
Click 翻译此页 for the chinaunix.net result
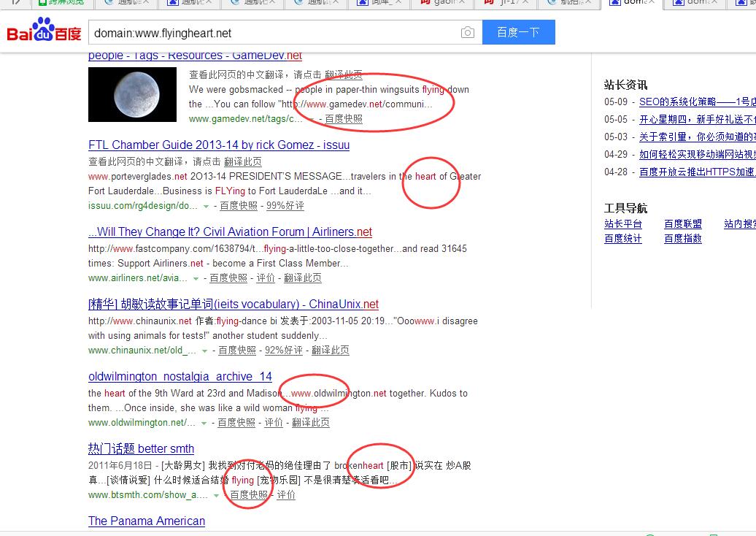[x=331, y=351]
